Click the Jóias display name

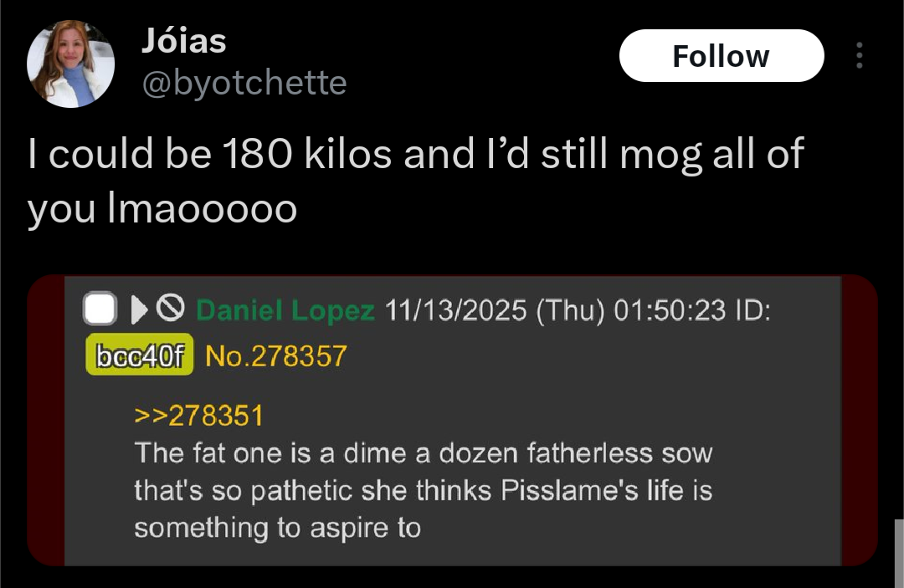pyautogui.click(x=183, y=41)
